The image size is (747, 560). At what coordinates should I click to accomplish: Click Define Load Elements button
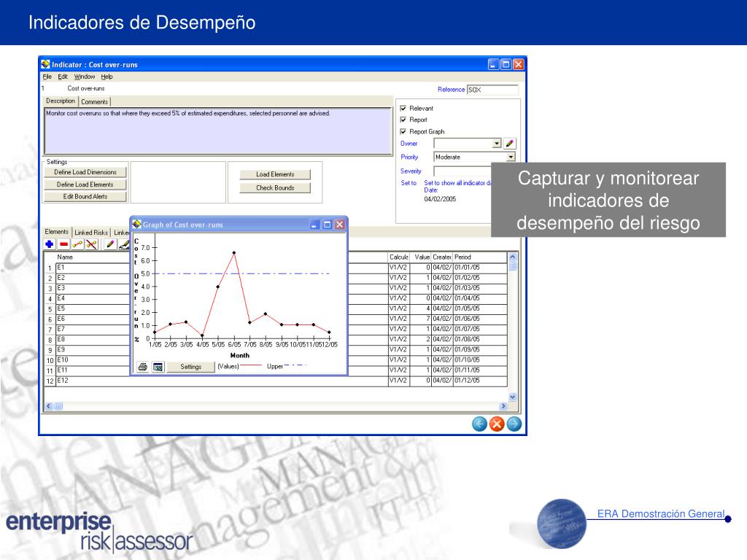[x=85, y=184]
